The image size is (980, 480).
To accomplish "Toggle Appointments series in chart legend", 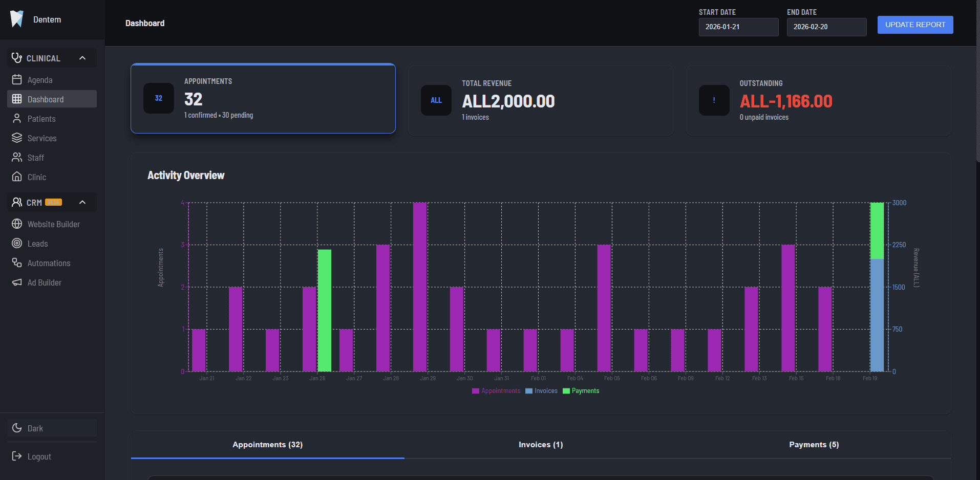I will click(x=496, y=391).
